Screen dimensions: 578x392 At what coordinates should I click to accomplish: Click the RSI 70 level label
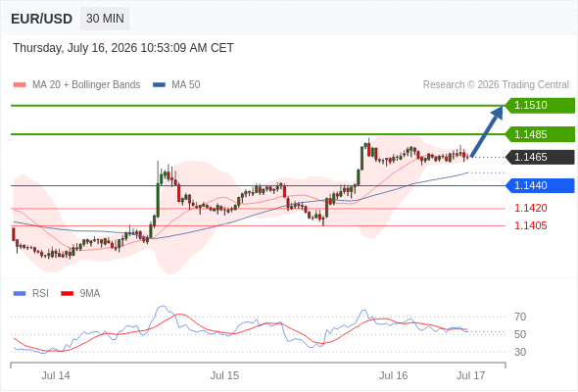520,317
